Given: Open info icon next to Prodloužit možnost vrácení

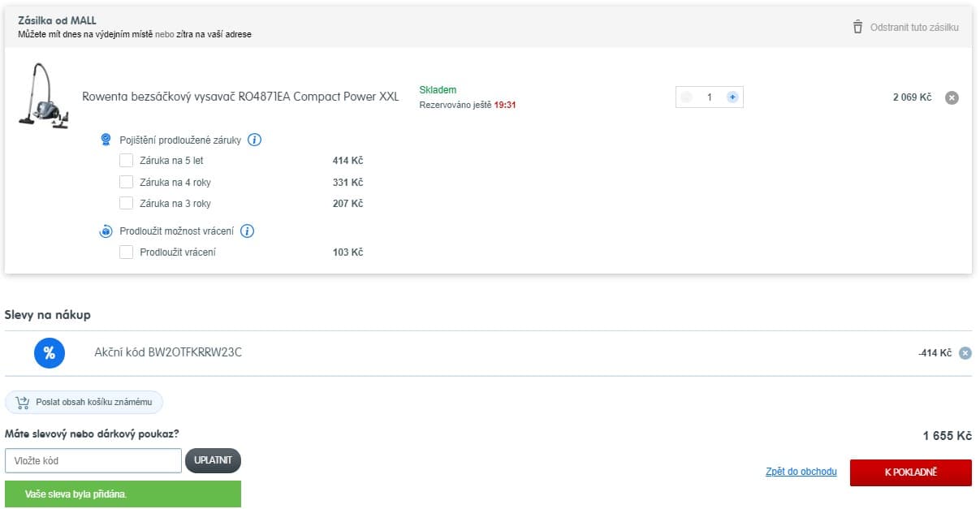Looking at the screenshot, I should point(248,231).
